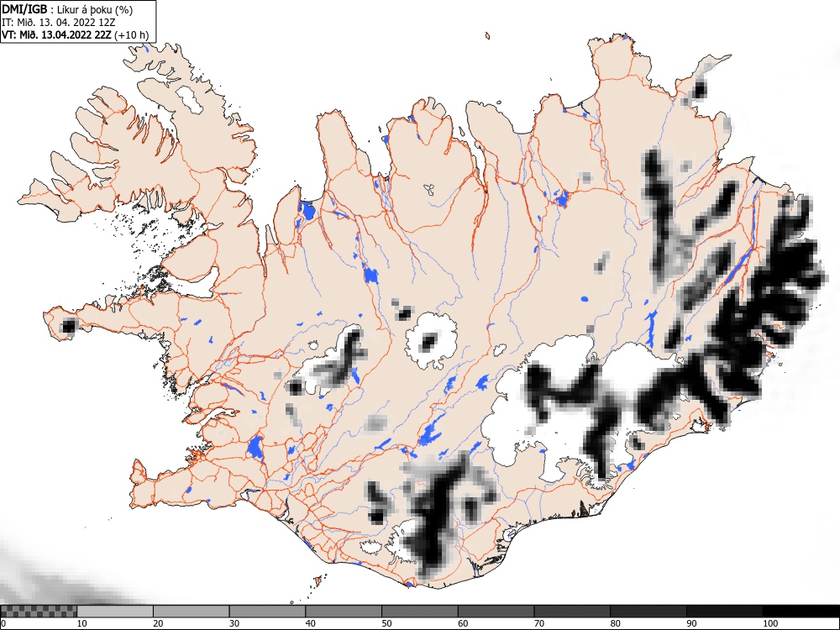Click the 20–30 percent gray legend swatch
Screen dimensions: 840x630
[192, 612]
